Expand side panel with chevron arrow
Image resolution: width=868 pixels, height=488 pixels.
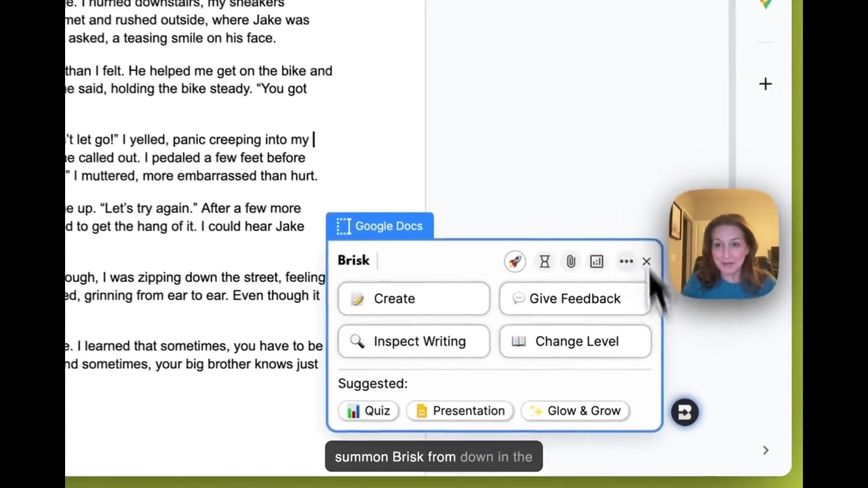(x=765, y=450)
